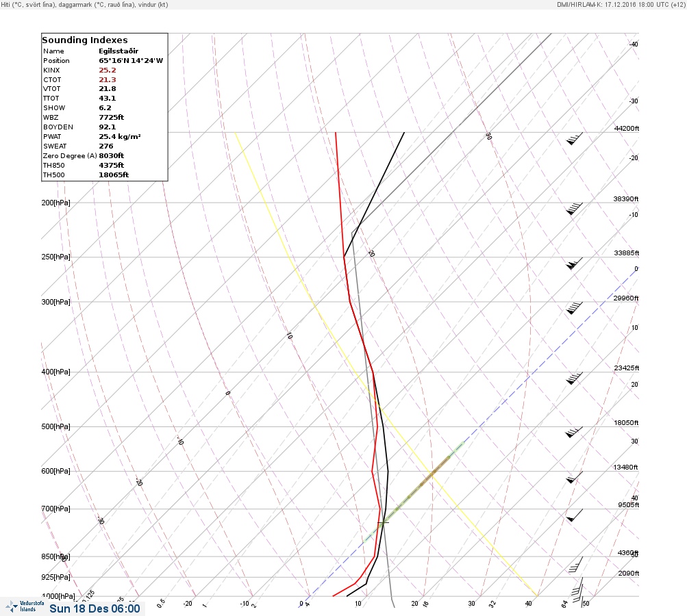Click the 'Zero Degree (A)' row label

70,156
